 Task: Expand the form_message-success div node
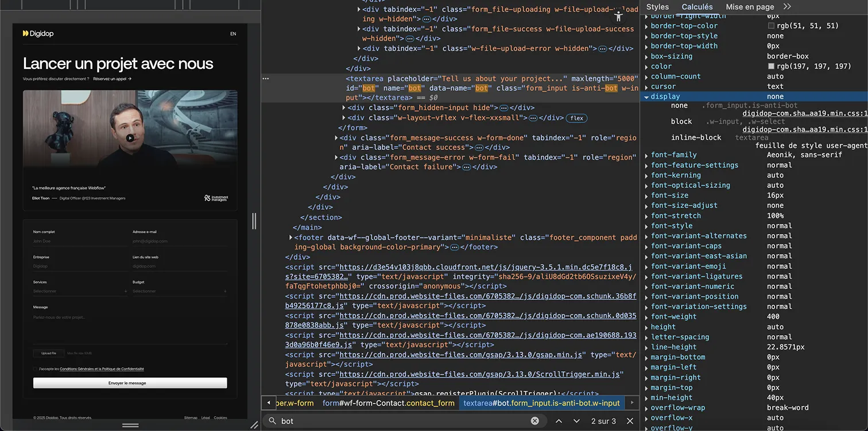tap(336, 138)
